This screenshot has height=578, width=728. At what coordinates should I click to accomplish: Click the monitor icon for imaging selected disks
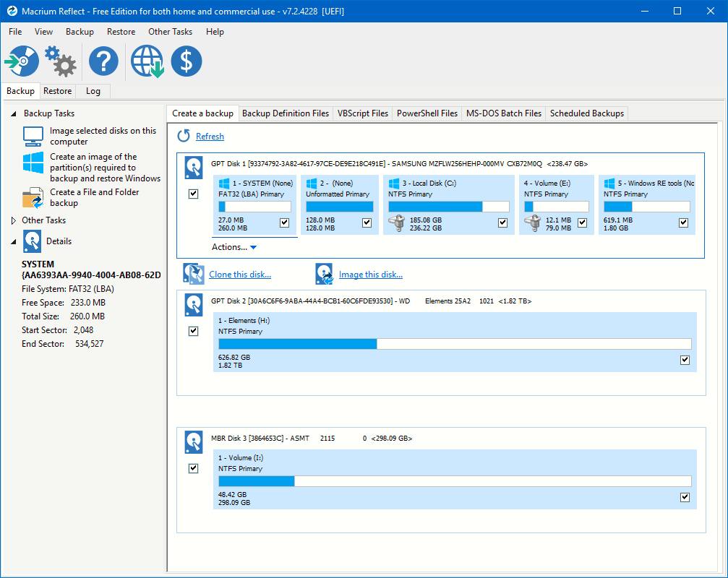33,137
